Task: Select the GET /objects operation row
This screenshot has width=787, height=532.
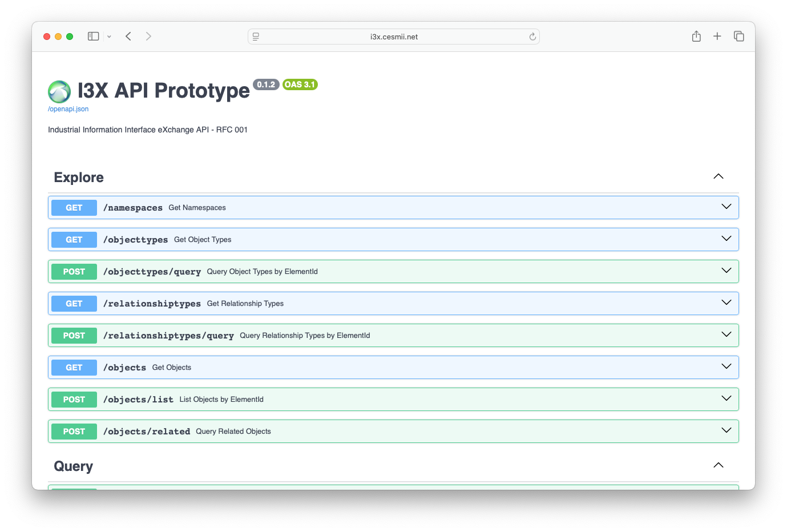Action: pos(393,367)
